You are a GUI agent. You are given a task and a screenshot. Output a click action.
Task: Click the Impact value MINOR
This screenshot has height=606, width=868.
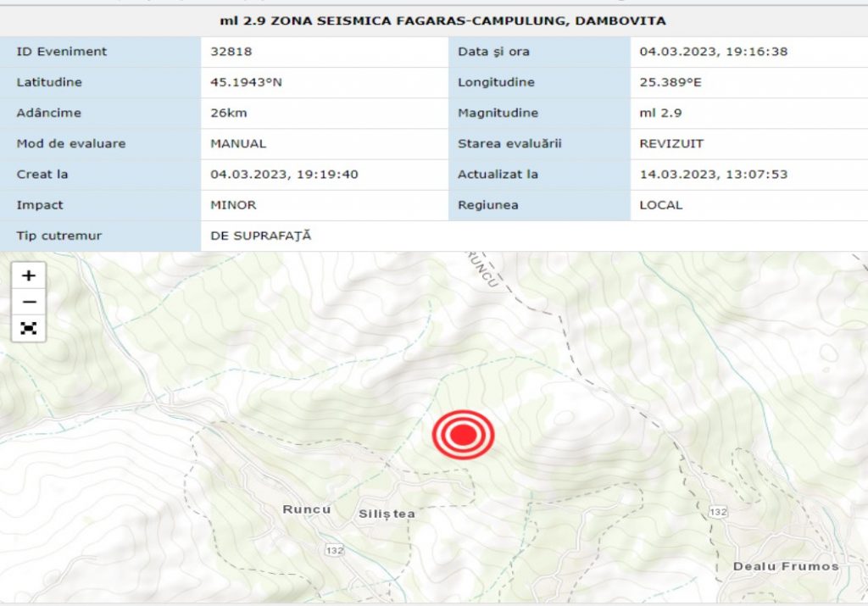[233, 204]
